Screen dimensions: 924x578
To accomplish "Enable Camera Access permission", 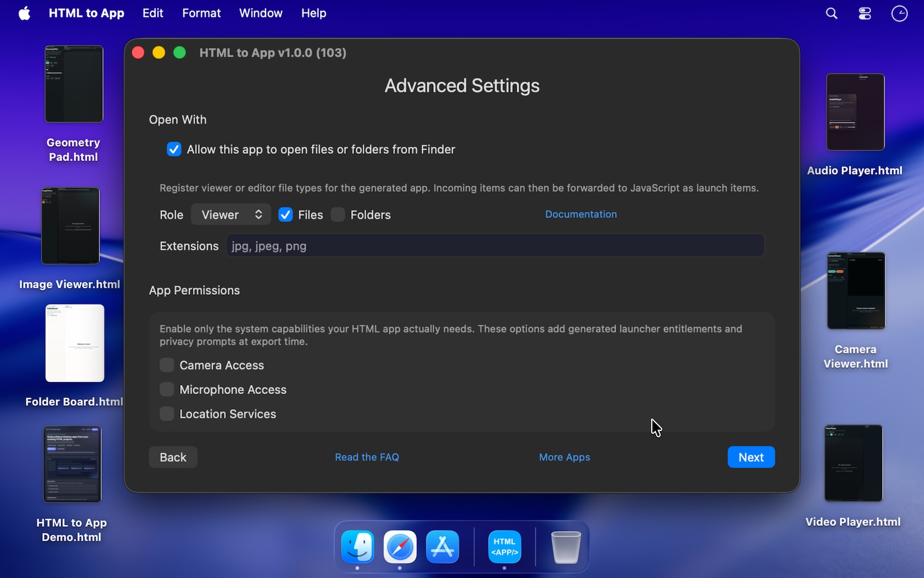I will [167, 365].
